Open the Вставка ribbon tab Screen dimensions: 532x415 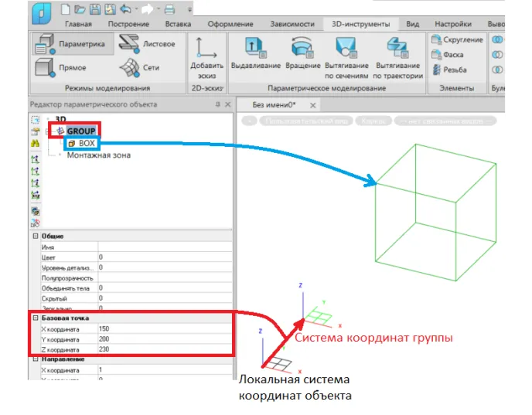tap(178, 24)
